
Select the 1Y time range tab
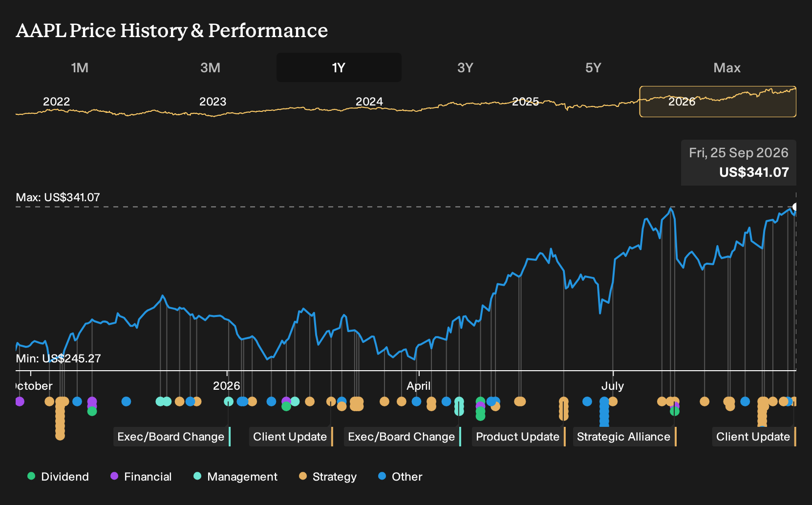(339, 67)
